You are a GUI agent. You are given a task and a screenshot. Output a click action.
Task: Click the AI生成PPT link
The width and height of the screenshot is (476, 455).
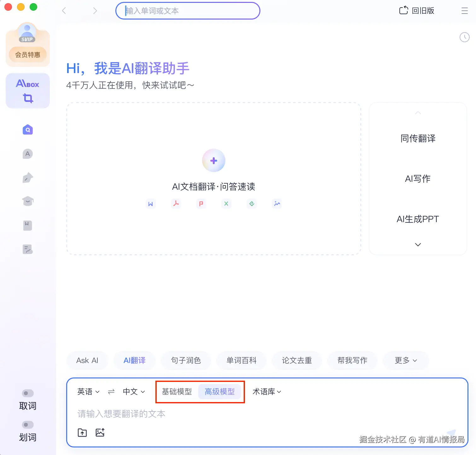(417, 219)
